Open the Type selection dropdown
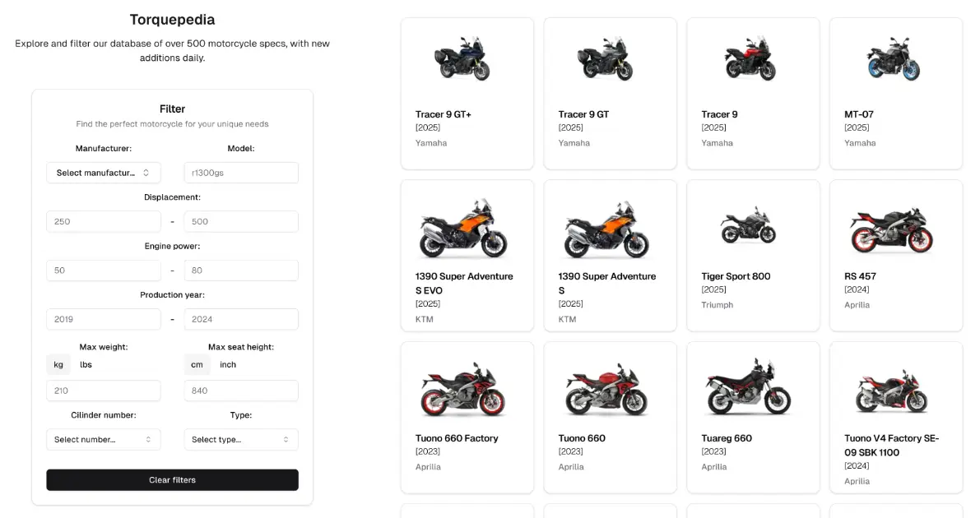Screen dimensions: 980x518 (x=240, y=439)
